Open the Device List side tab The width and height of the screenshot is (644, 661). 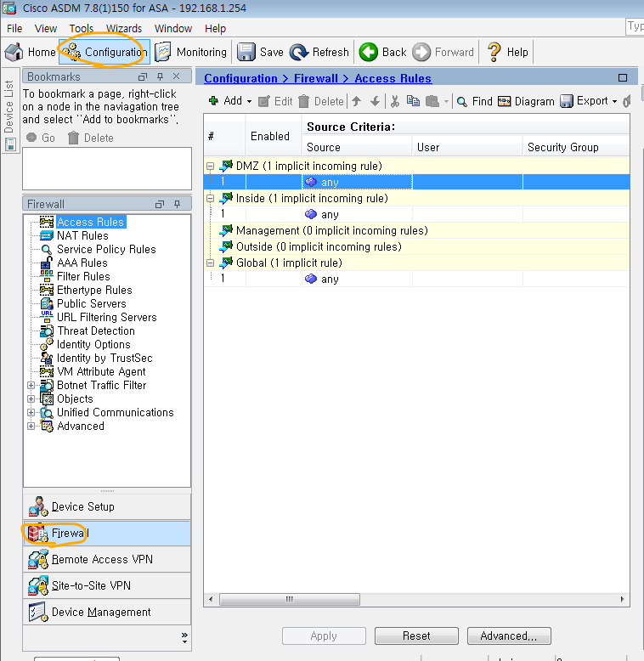(9, 111)
